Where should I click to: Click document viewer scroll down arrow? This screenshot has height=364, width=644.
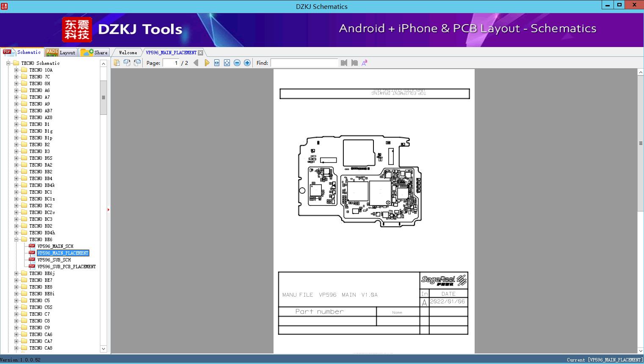point(640,350)
